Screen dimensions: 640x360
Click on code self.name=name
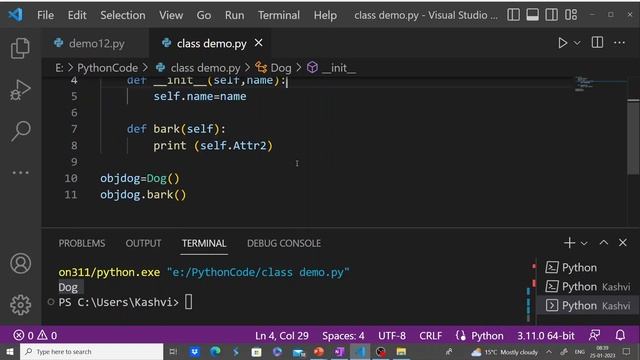pyautogui.click(x=200, y=96)
